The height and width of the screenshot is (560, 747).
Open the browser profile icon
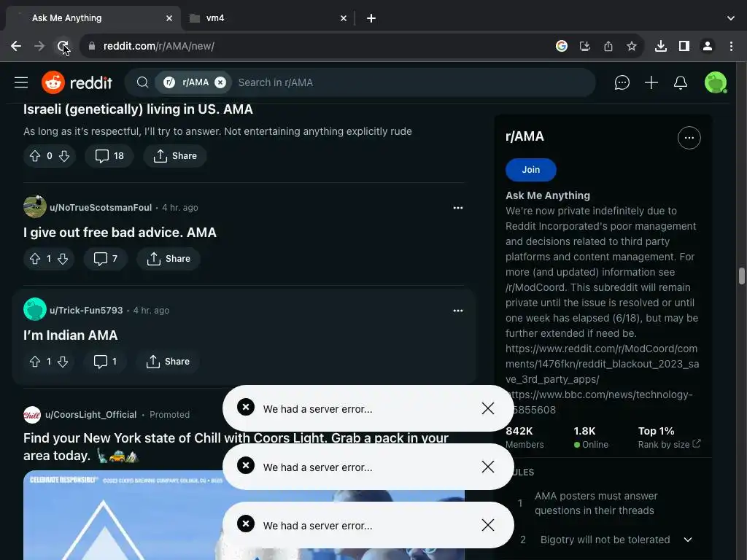pos(708,46)
